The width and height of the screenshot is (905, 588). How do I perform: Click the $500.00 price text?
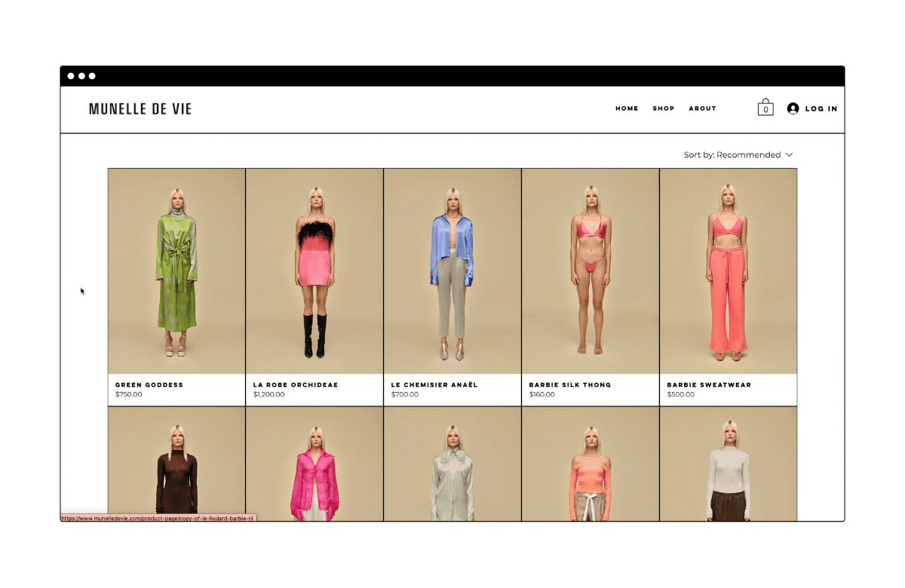tap(681, 394)
